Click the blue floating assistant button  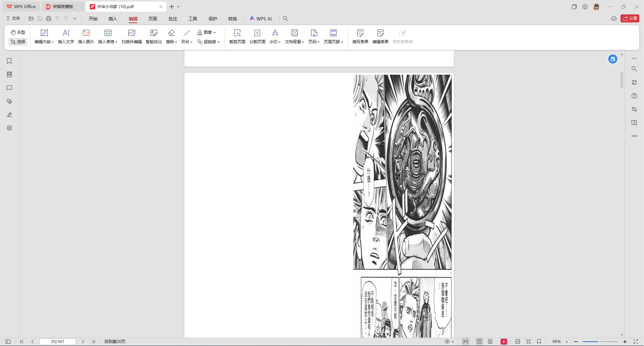[613, 59]
